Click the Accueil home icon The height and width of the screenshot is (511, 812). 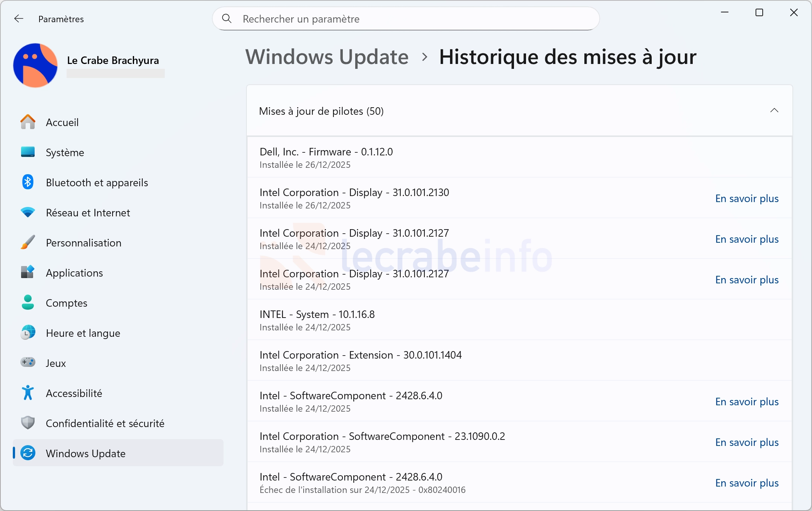coord(28,122)
